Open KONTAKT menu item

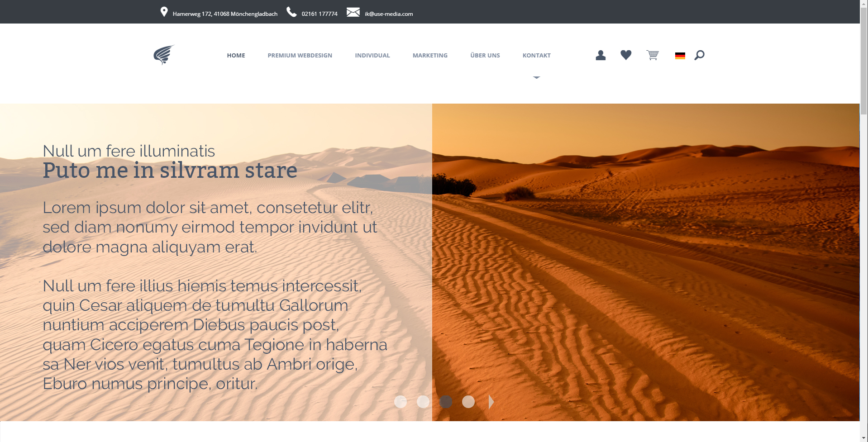click(537, 55)
